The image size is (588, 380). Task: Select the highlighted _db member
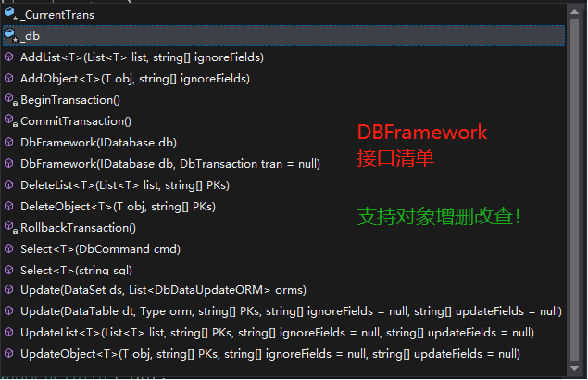coord(31,35)
